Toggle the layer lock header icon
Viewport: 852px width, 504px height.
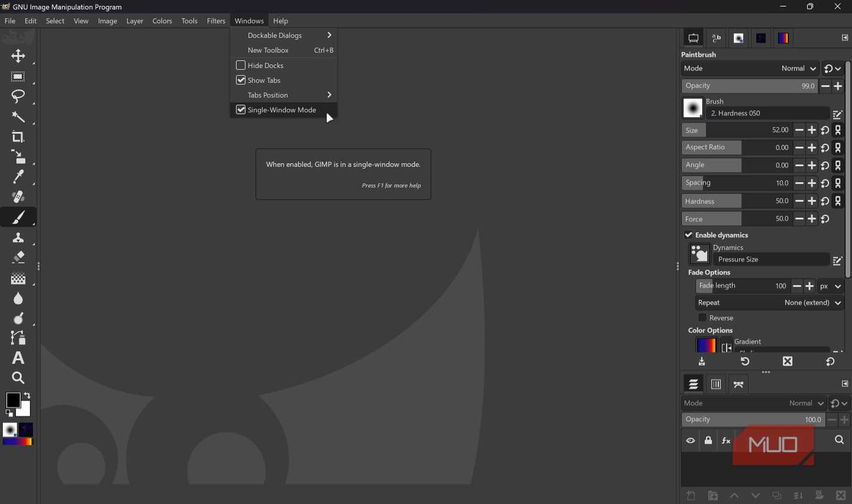point(709,441)
